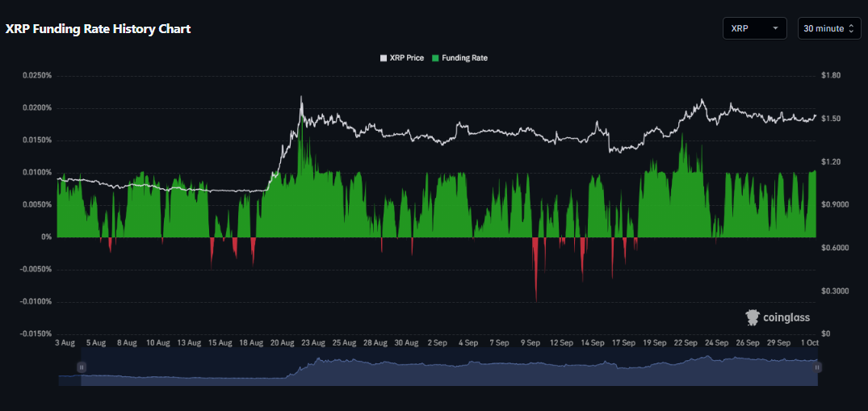Screen dimensions: 868x411
Task: Click the 0.0200% axis label
Action: (37, 108)
